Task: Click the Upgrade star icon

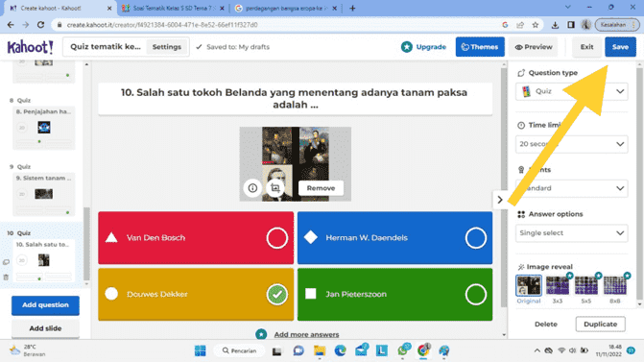Action: pyautogui.click(x=407, y=47)
